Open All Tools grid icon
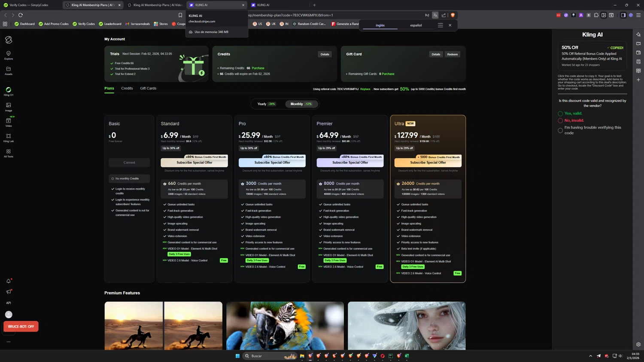The image size is (644, 362). coord(9,153)
